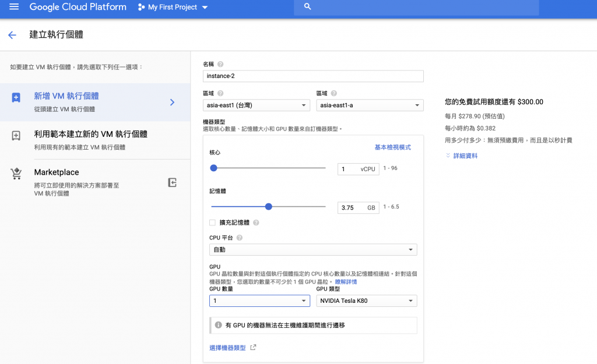597x364 pixels.
Task: Click the Marketplace launch arrow icon
Action: (x=172, y=182)
